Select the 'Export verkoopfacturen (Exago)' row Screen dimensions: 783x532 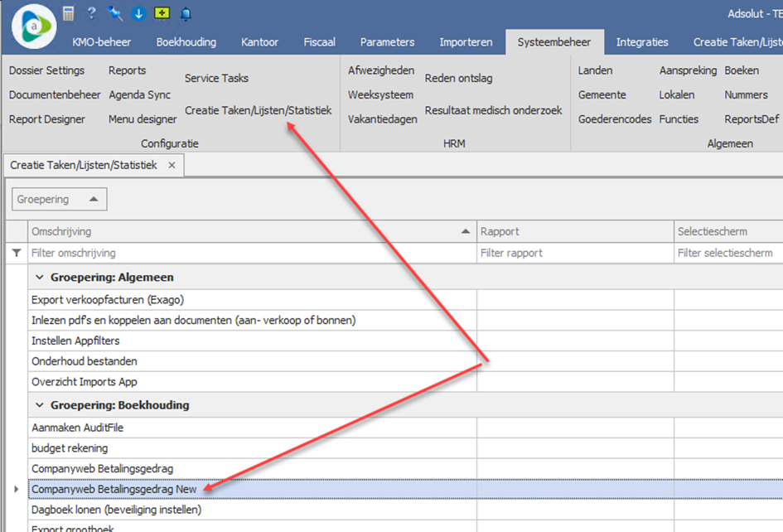pos(405,300)
